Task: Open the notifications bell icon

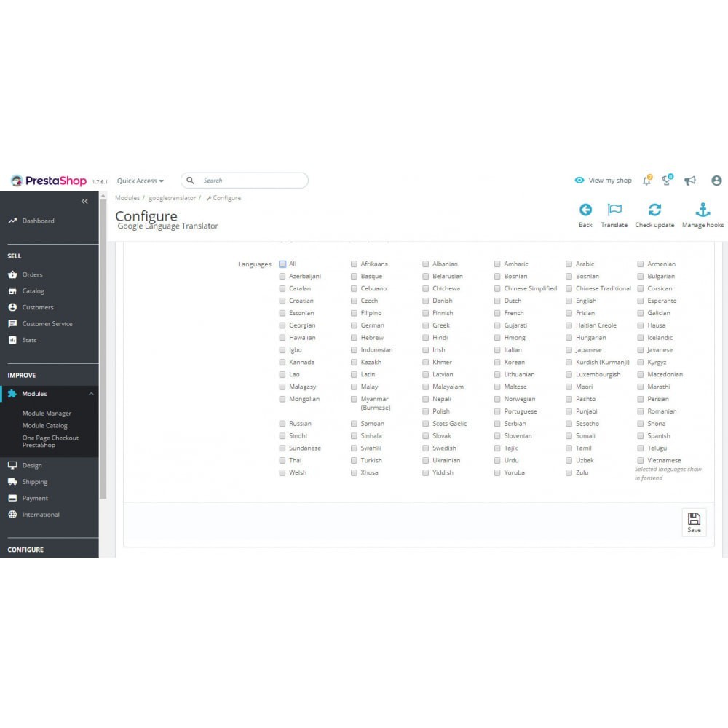Action: pyautogui.click(x=646, y=180)
